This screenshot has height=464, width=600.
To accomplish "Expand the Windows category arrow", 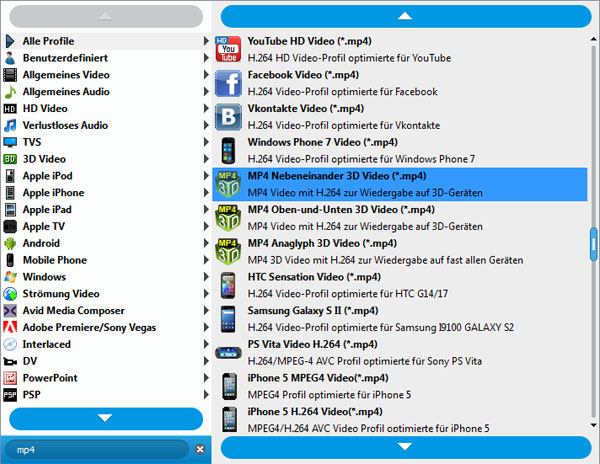I will [x=206, y=277].
